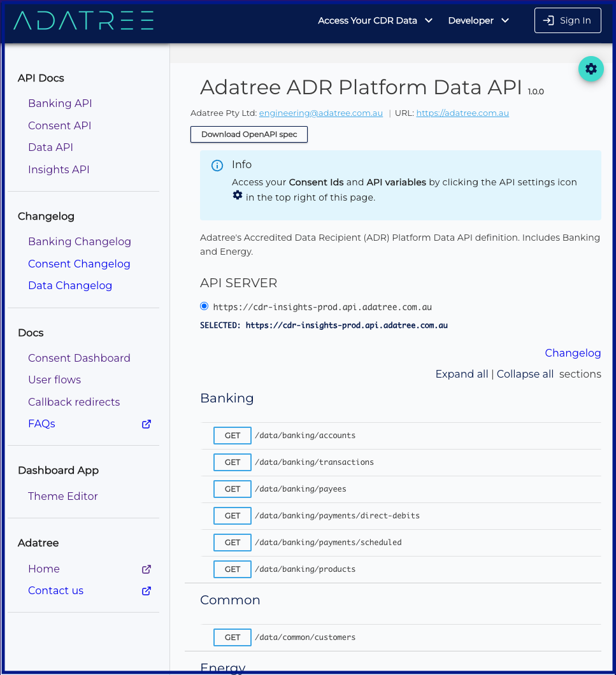Viewport: 616px width, 675px height.
Task: Collapse the Common section heading
Action: coord(230,600)
